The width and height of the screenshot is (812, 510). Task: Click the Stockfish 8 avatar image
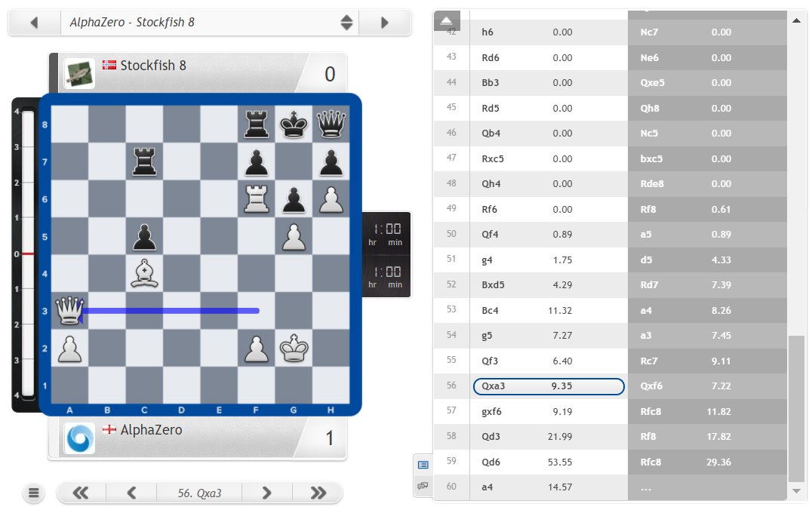point(79,73)
